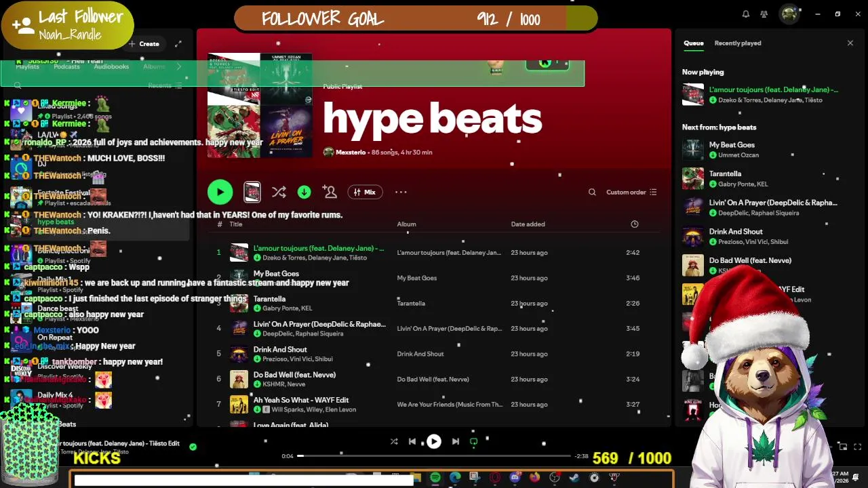This screenshot has width=868, height=488.
Task: Toggle the green repeat button
Action: click(474, 441)
